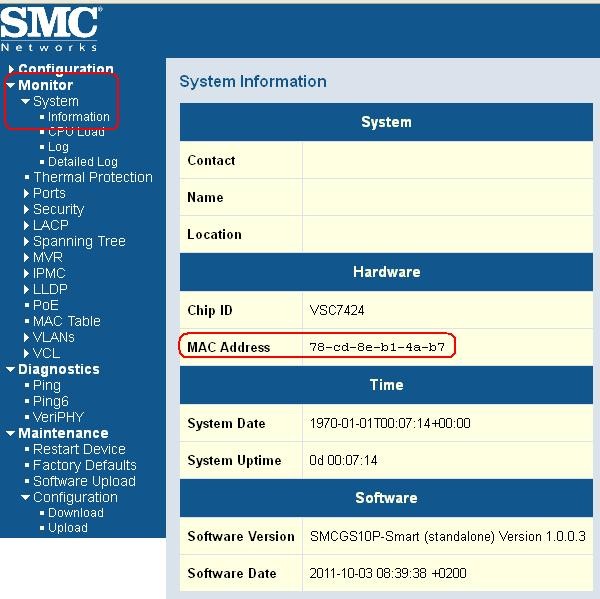
Task: Click the Time section header
Action: (x=386, y=385)
